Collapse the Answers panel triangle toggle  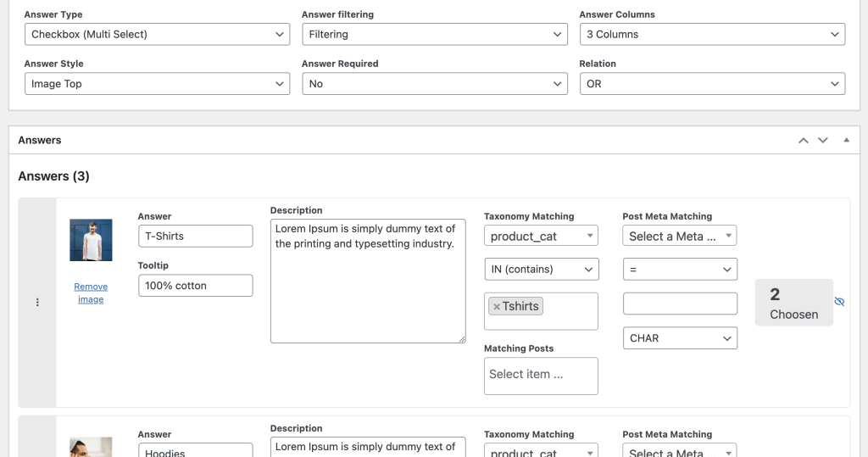847,140
